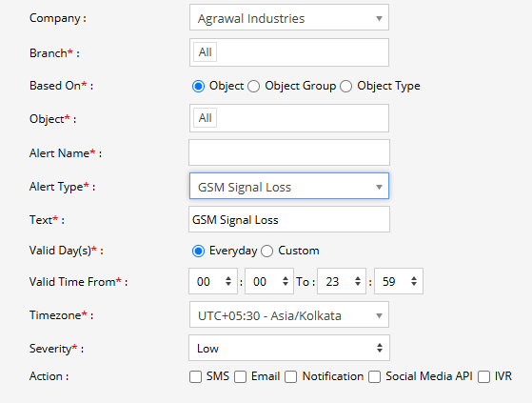532x403 pixels.
Task: Select Object Type radio button
Action: pyautogui.click(x=346, y=87)
